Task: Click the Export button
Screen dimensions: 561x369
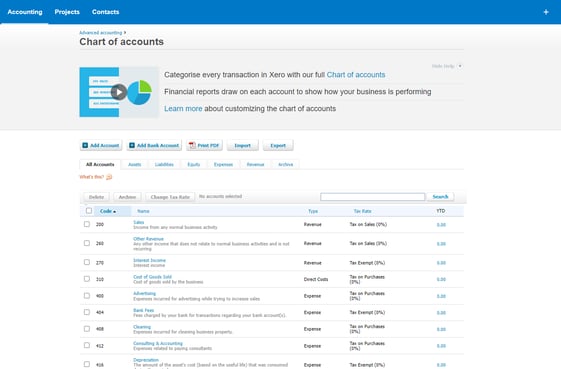Action: (278, 145)
